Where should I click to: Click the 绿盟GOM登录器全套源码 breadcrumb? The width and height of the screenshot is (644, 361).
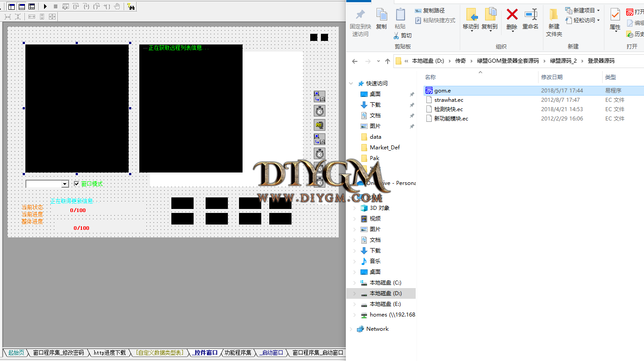[508, 61]
